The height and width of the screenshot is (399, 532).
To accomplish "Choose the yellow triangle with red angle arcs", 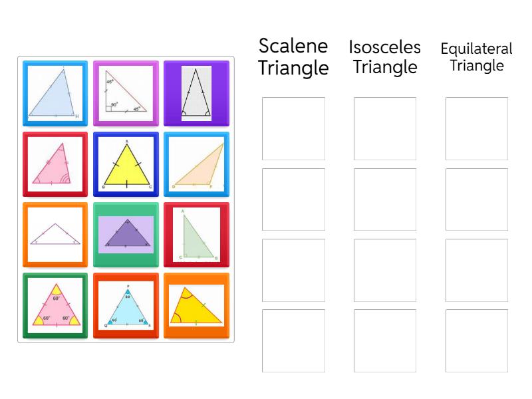I will click(x=196, y=305).
